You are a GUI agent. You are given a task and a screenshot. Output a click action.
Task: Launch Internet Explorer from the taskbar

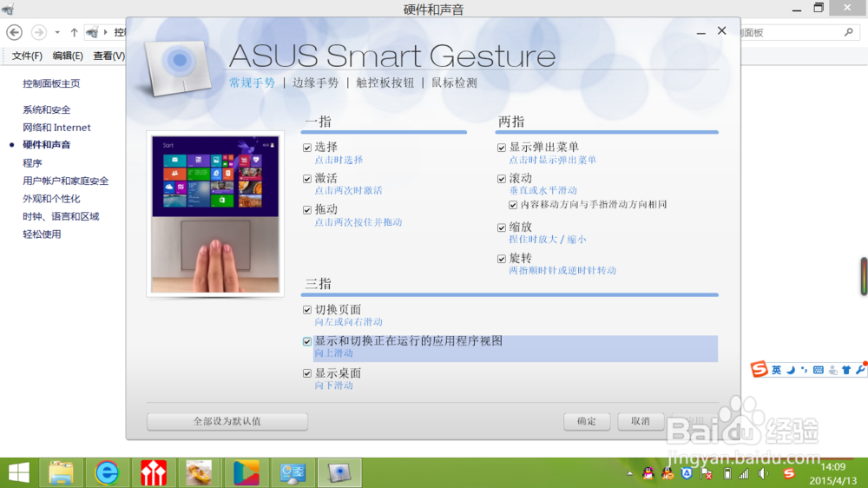tap(107, 472)
